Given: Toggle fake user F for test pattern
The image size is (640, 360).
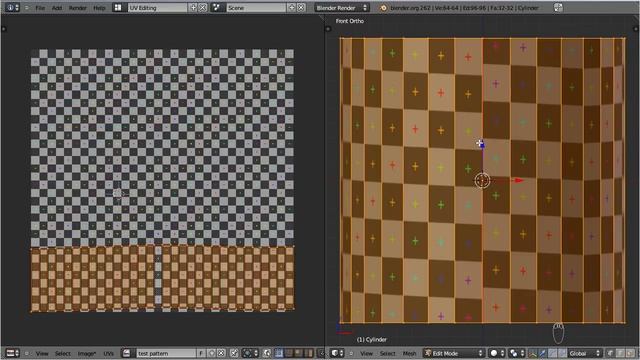Looking at the screenshot, I should click(x=201, y=353).
